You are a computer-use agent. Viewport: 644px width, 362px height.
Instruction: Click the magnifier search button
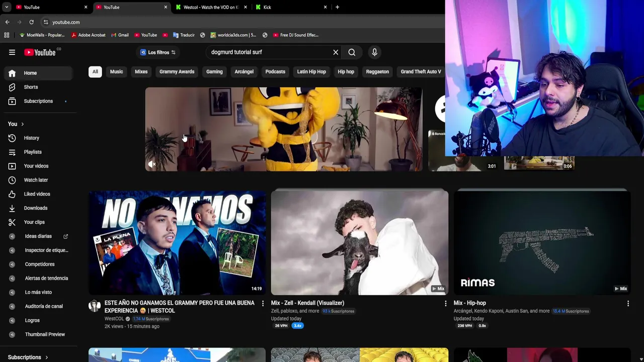[352, 52]
